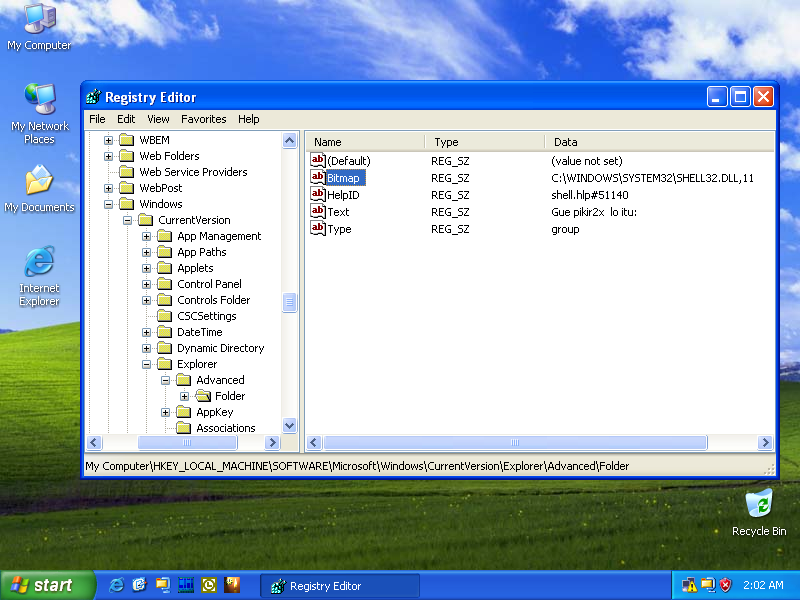This screenshot has height=600, width=800.
Task: Expand the WebPost key
Action: pos(108,188)
